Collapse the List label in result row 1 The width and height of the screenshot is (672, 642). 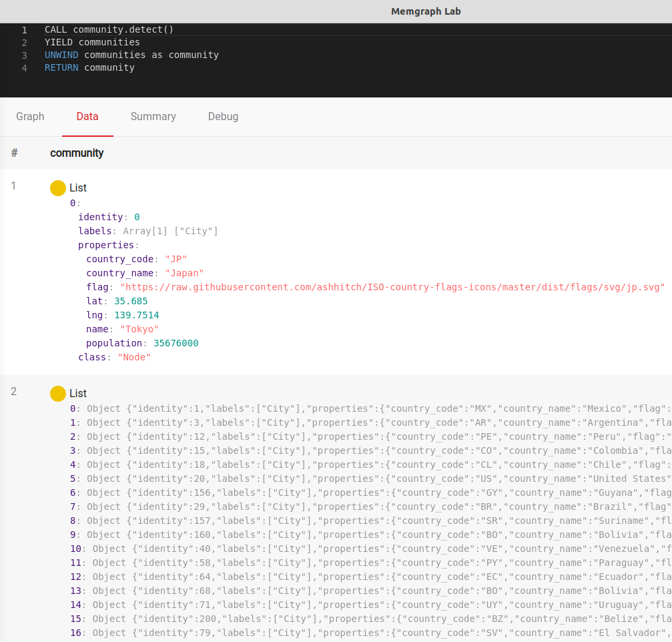pos(78,188)
